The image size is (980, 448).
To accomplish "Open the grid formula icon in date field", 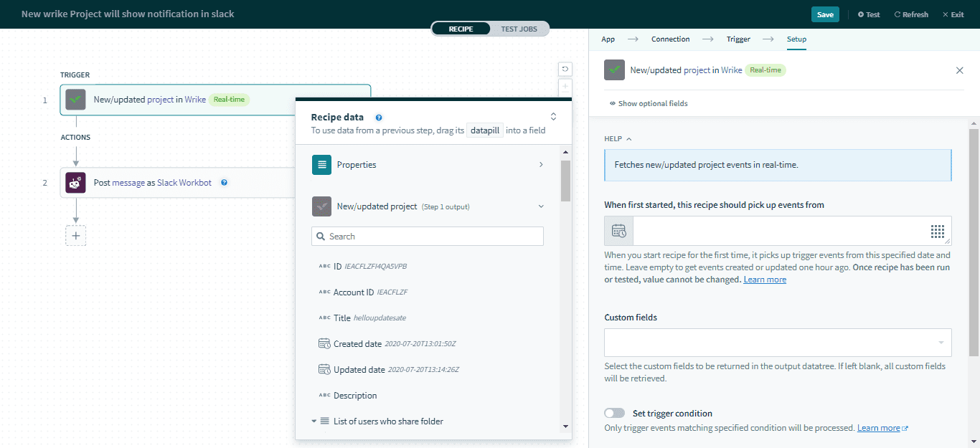I will [937, 231].
